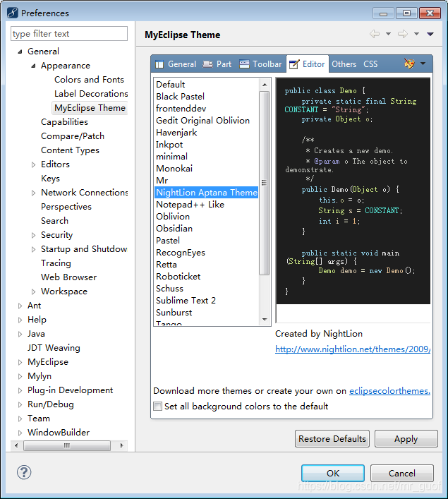Select the Sunburst theme
The image size is (448, 499).
click(x=174, y=313)
